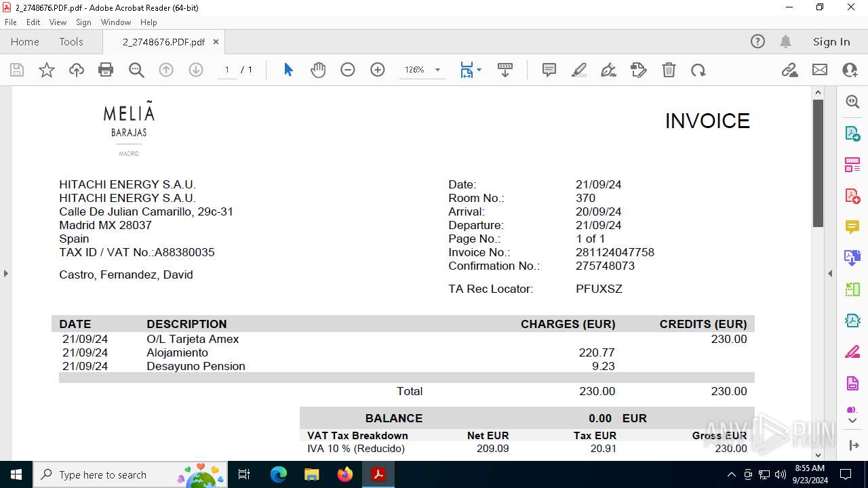Open Compress PDF tool in sidebar

point(852,321)
